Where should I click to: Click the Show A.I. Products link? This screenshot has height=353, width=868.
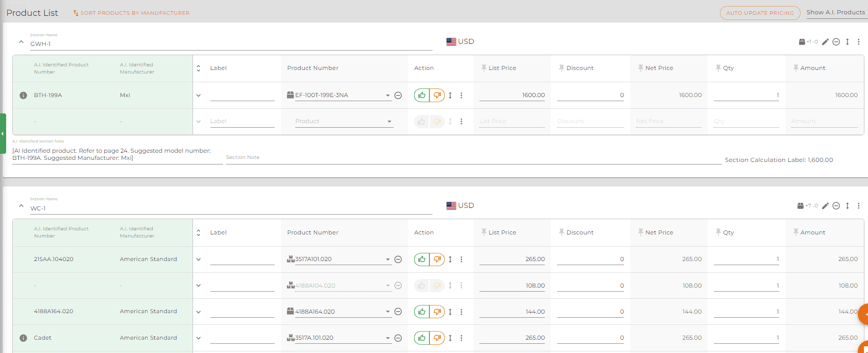coord(836,12)
